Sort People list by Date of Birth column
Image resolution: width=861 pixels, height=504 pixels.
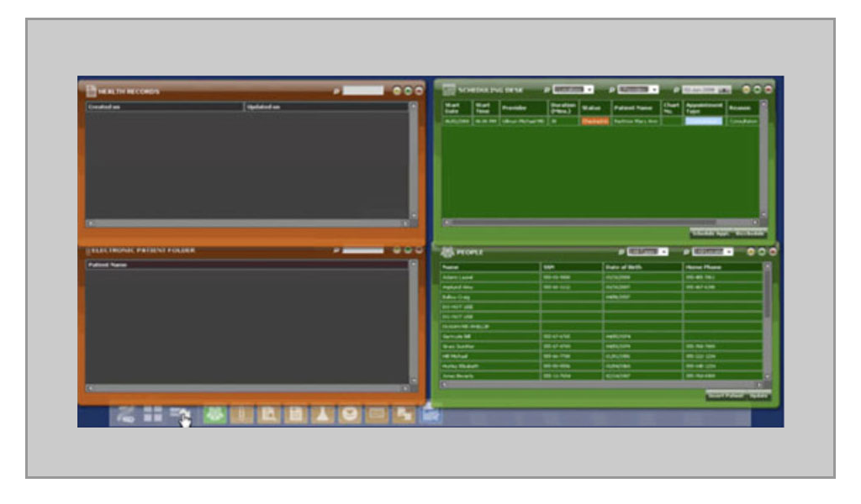tap(642, 267)
